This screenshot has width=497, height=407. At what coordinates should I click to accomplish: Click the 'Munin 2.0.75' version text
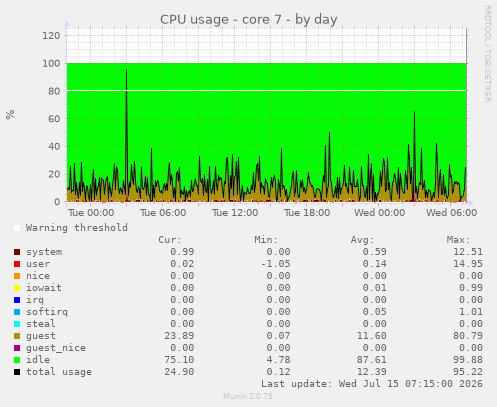[248, 396]
